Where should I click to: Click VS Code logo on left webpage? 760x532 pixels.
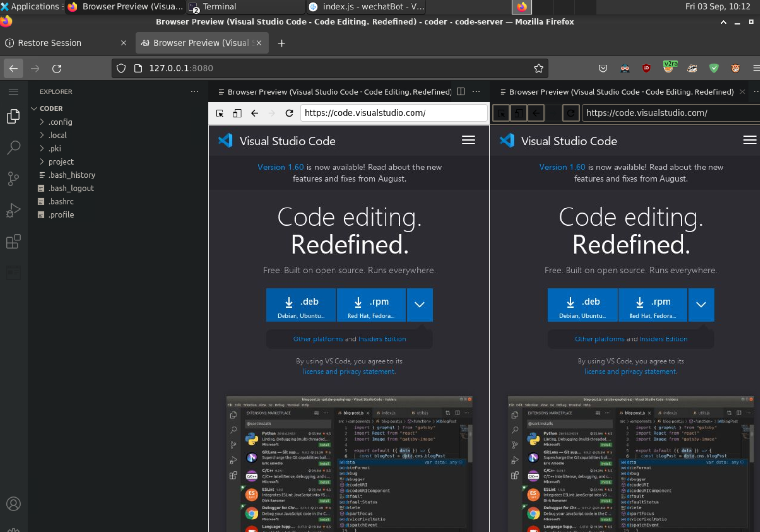pos(225,141)
